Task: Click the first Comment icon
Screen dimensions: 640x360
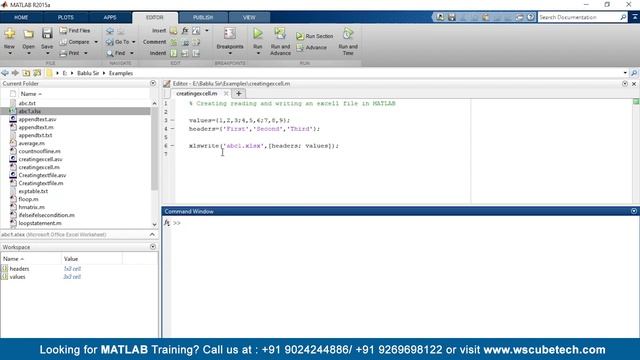Action: tap(173, 42)
